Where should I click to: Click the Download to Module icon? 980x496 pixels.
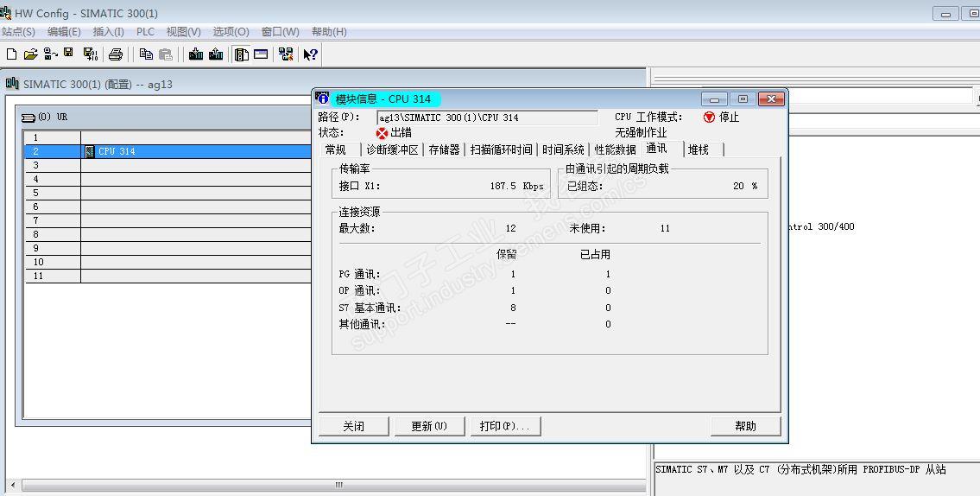click(196, 54)
